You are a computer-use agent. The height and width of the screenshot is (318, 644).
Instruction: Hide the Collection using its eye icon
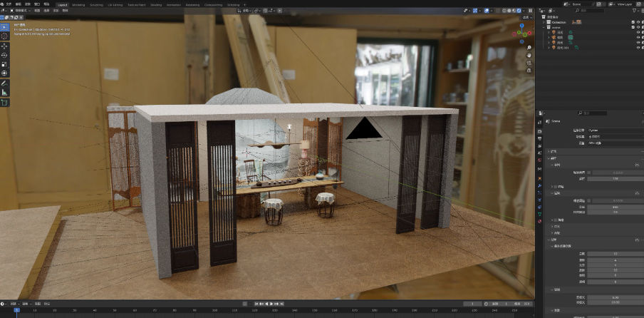pyautogui.click(x=639, y=22)
